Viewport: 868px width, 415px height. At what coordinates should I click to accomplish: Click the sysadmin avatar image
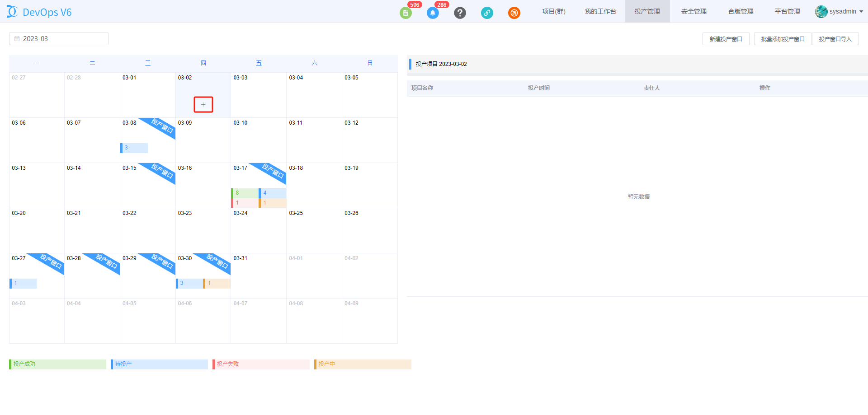pos(821,11)
